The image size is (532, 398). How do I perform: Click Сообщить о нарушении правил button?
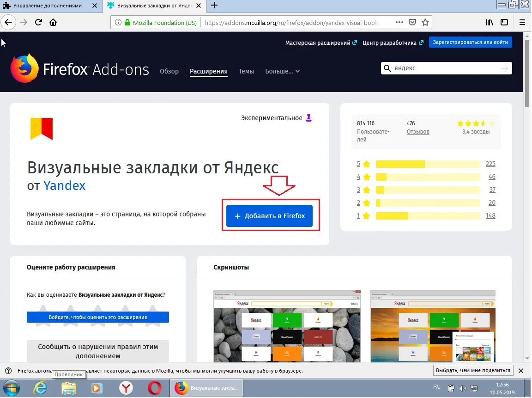point(98,351)
